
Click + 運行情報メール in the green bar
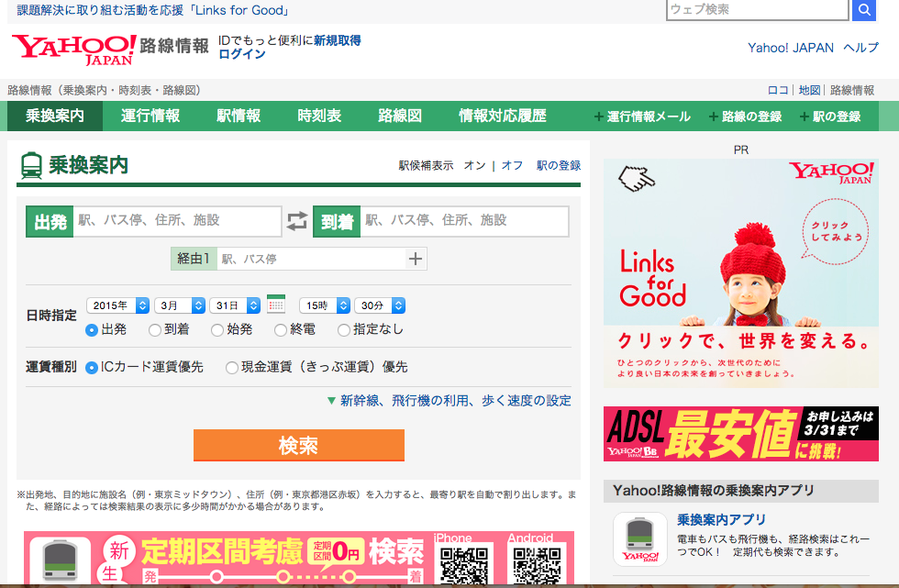coord(642,116)
